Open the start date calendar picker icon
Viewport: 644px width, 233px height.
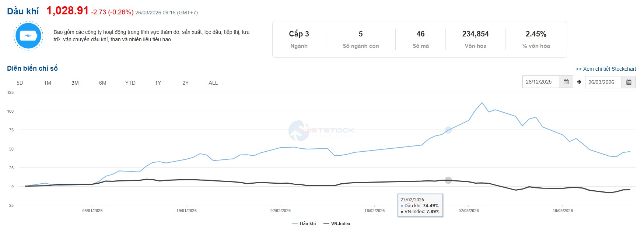[566, 82]
